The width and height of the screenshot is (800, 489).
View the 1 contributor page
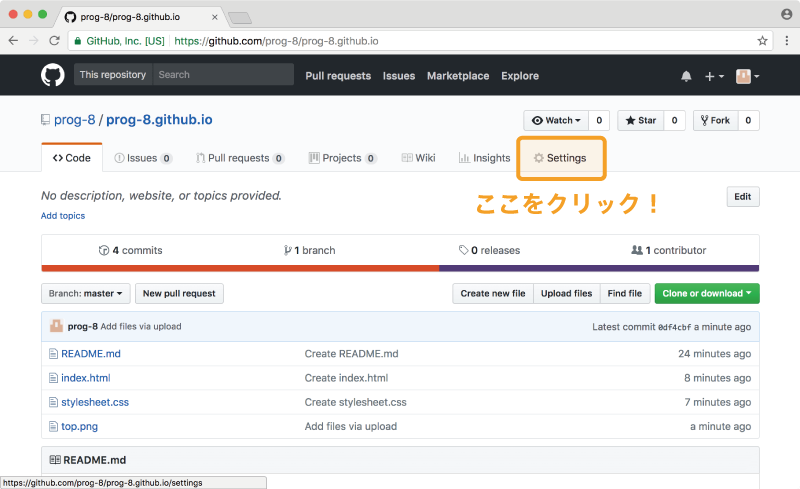(669, 251)
